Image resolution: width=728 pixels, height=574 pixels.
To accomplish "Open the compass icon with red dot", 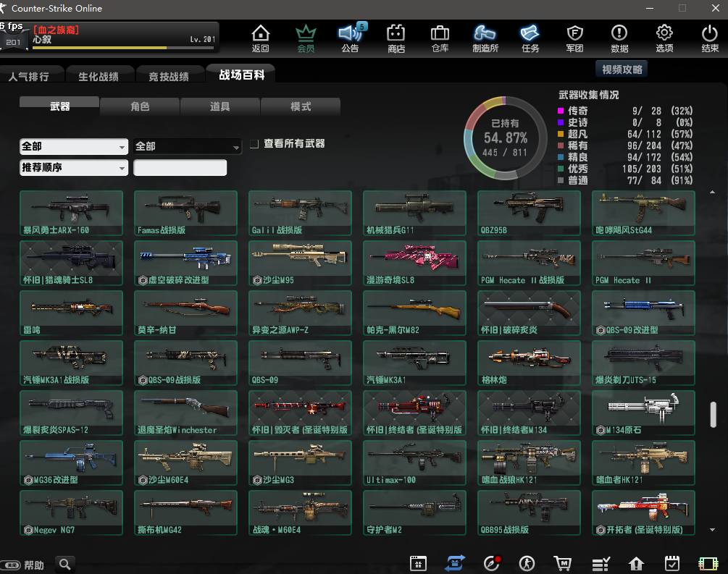I will pos(492,563).
